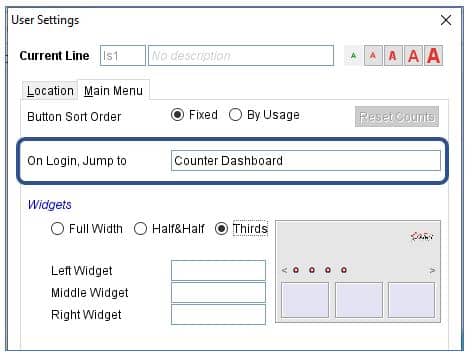Open the Main Menu tab

coord(113,90)
